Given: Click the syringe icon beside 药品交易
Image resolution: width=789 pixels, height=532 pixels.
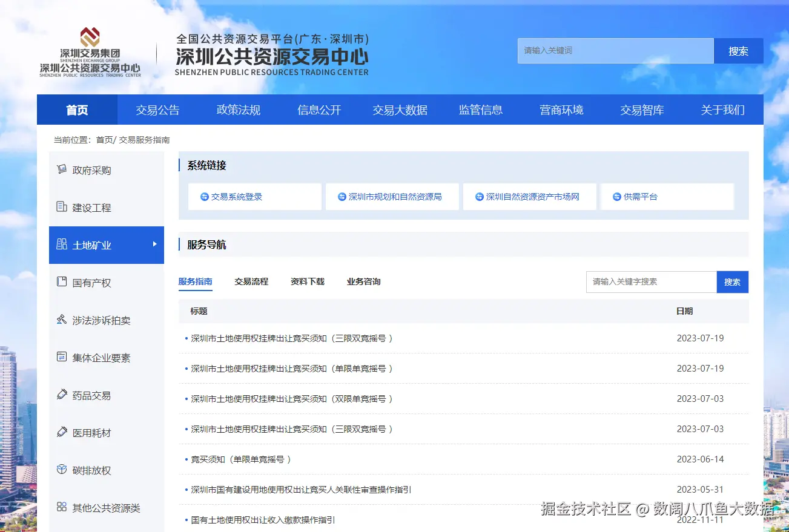Looking at the screenshot, I should coord(61,395).
